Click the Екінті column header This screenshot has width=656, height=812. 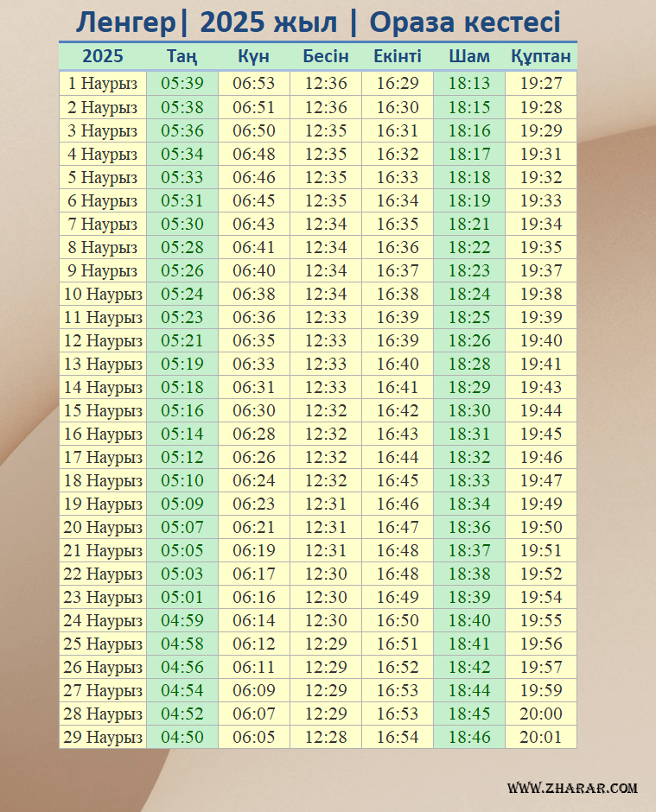pyautogui.click(x=398, y=56)
